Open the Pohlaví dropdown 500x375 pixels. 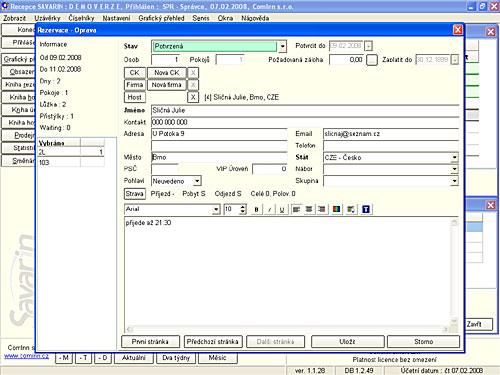tap(197, 181)
